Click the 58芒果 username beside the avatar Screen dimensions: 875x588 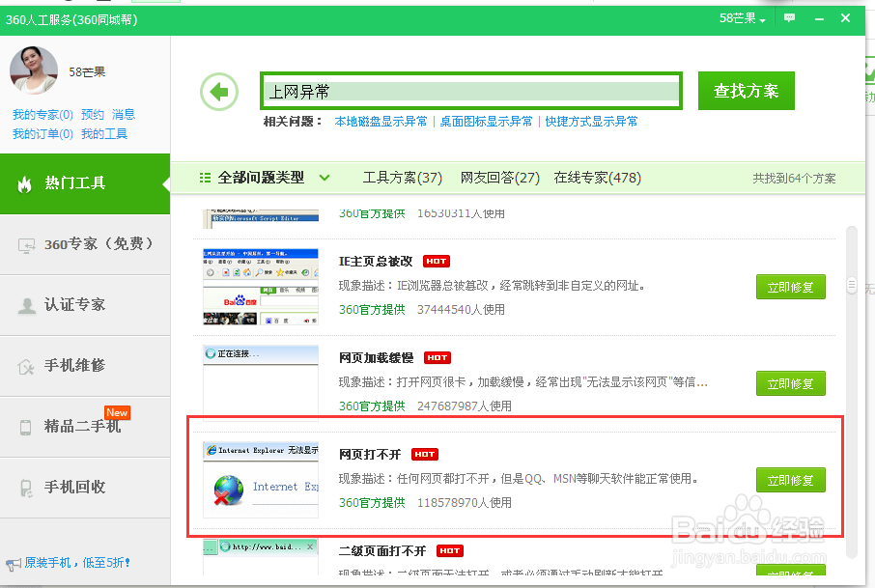pyautogui.click(x=87, y=72)
